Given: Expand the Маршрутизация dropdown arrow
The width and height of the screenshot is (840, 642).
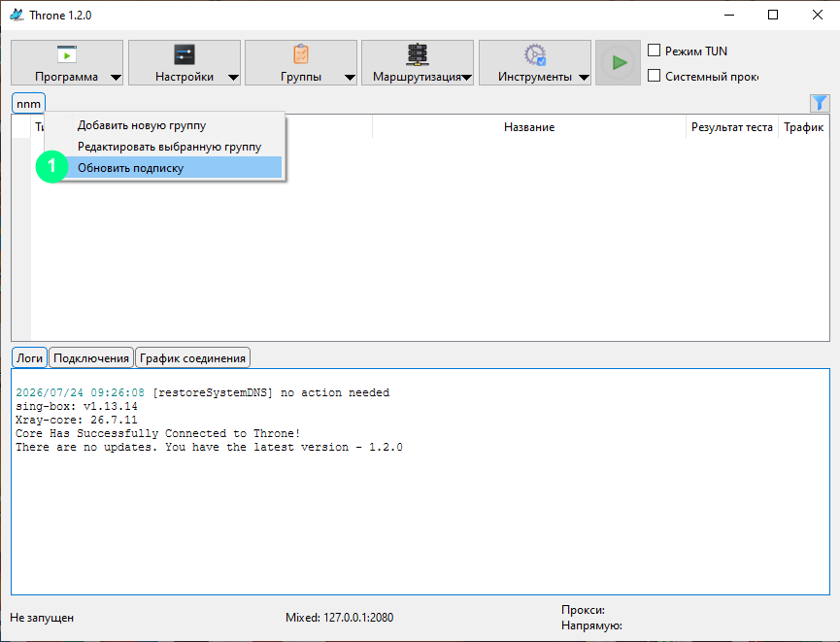Looking at the screenshot, I should pos(466,78).
